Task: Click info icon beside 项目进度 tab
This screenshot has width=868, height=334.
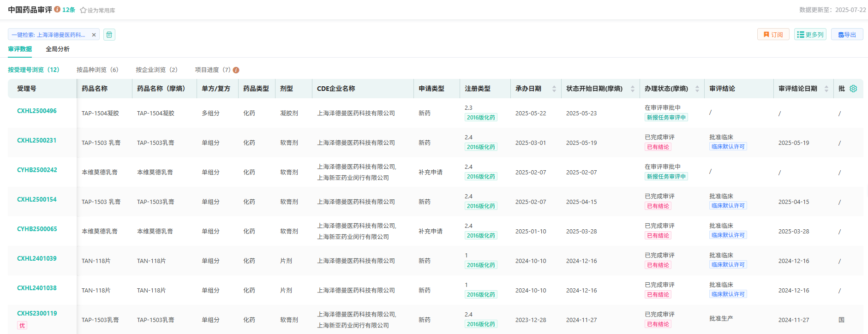Action: coord(236,70)
